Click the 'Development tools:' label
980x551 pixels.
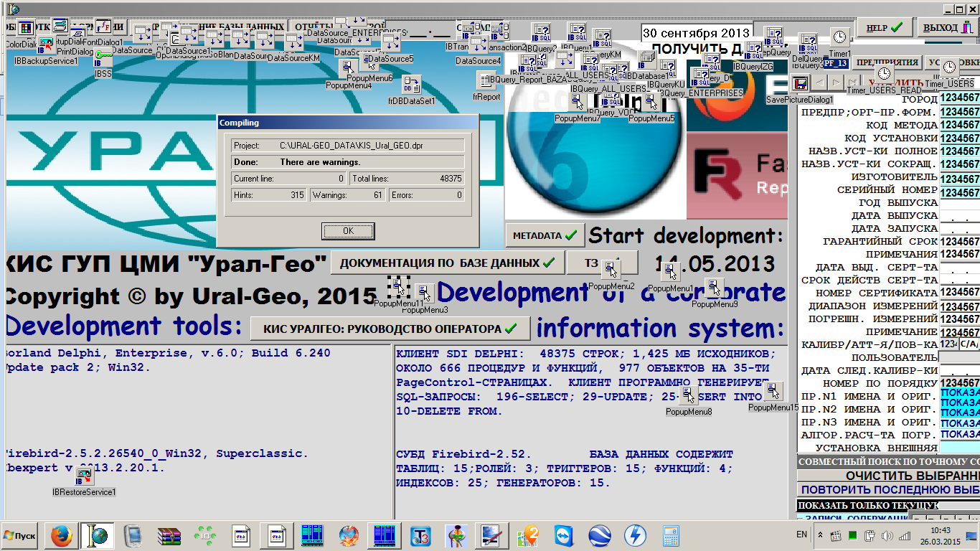pos(124,327)
